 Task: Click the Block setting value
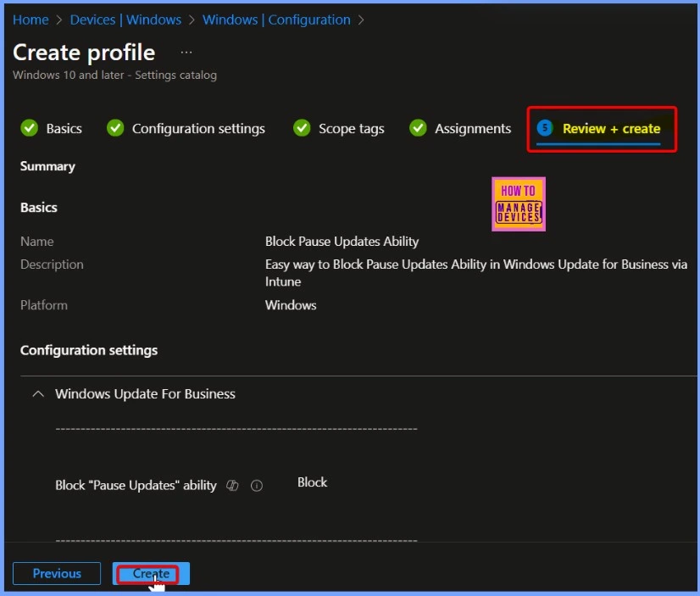coord(312,482)
